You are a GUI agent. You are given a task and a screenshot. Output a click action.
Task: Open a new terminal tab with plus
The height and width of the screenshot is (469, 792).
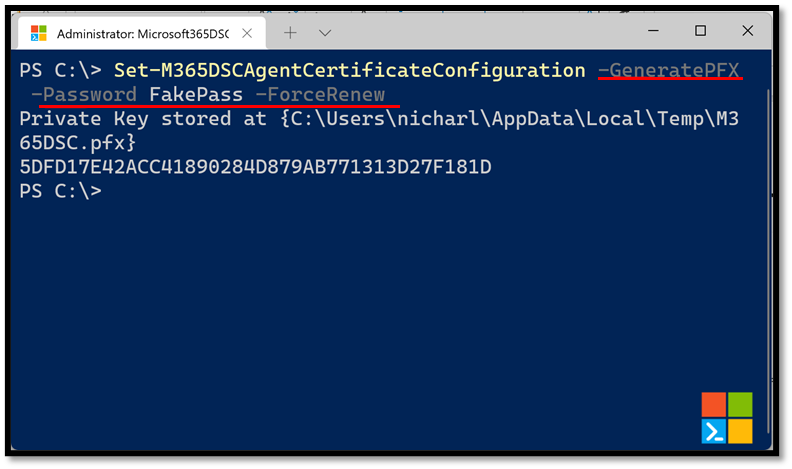click(x=290, y=33)
